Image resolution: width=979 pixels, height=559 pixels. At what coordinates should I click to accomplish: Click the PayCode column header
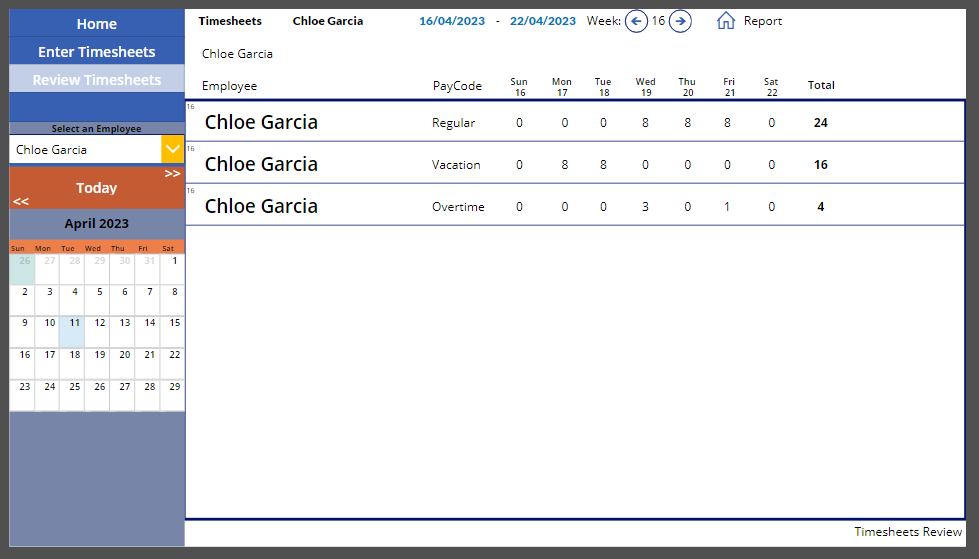pos(457,86)
